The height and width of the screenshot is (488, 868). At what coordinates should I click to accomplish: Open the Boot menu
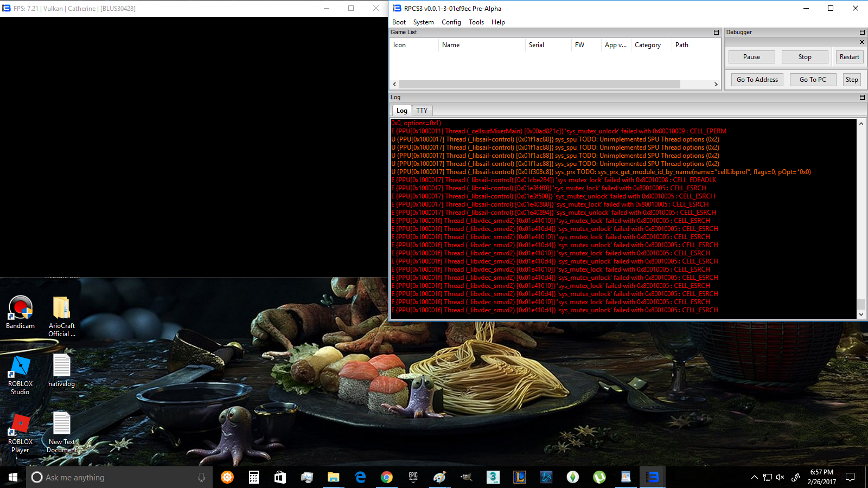coord(399,22)
